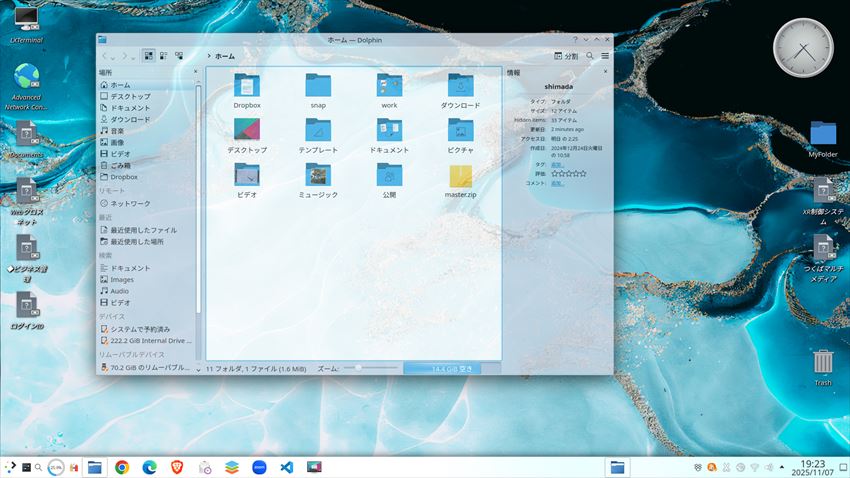Open Dolphin's hamburger menu
Image resolution: width=850 pixels, height=478 pixels.
click(605, 56)
